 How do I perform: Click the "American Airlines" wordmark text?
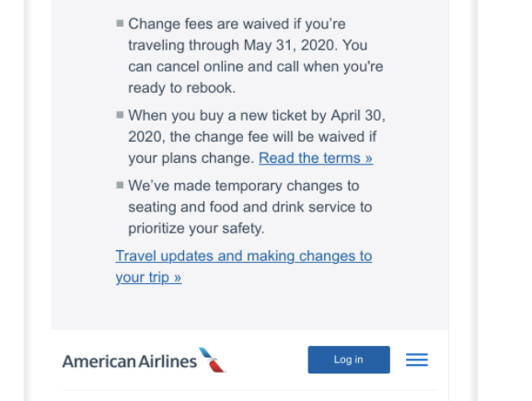point(130,361)
